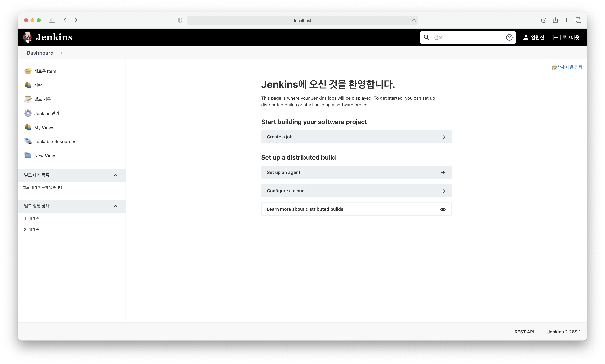Viewport: 605px width, 364px height.
Task: Click the Create a job button
Action: 356,137
